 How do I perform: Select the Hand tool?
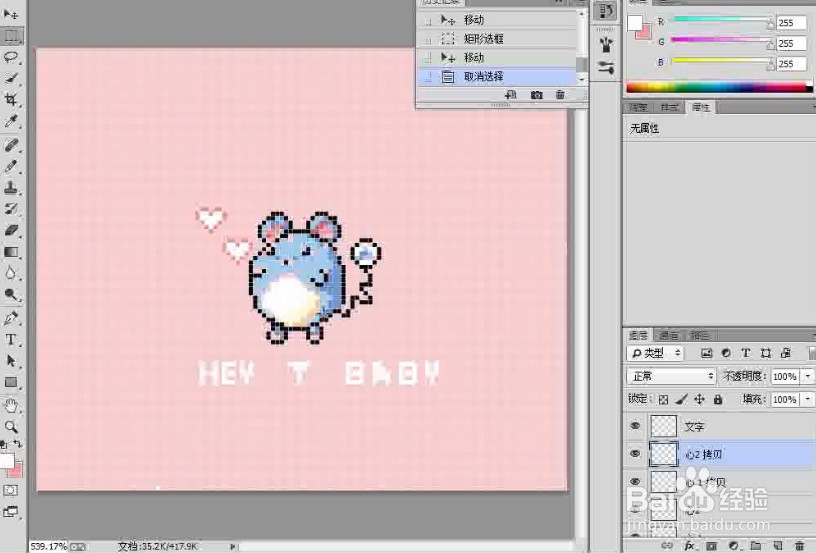click(x=11, y=405)
